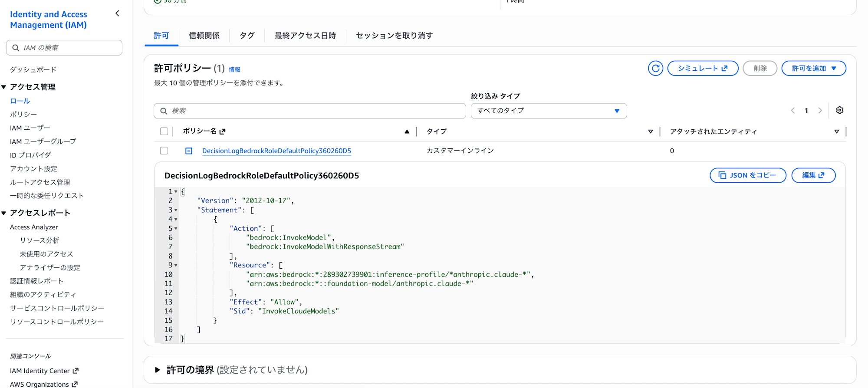The image size is (868, 388).
Task: Select all policies checkbox in header
Action: 164,132
